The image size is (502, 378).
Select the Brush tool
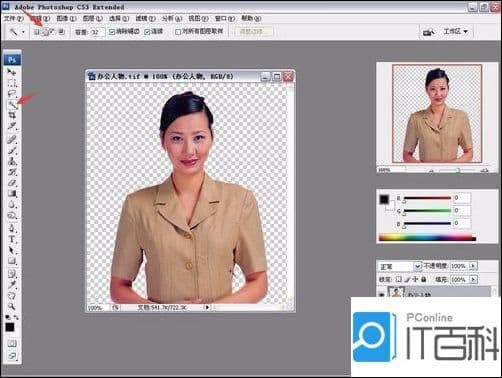(x=12, y=150)
